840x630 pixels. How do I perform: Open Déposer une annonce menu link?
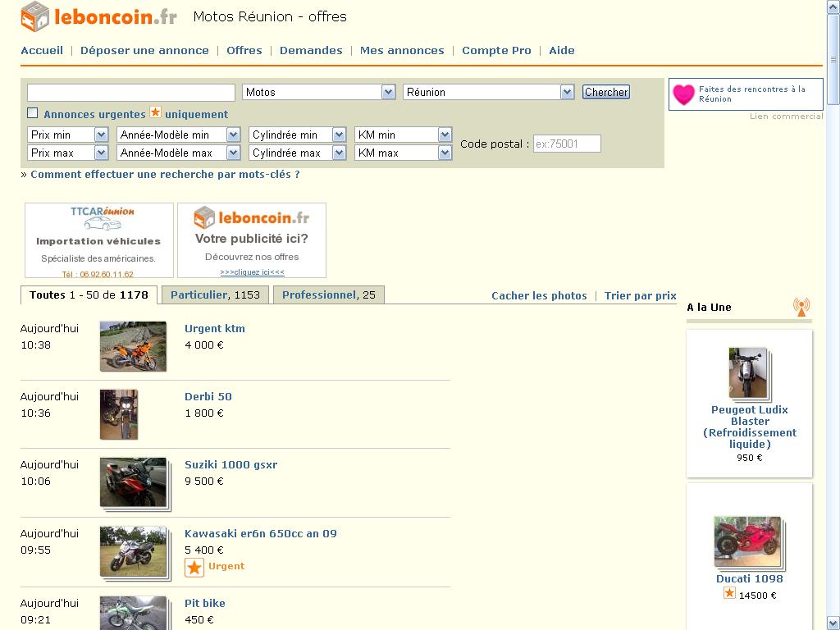pos(144,50)
